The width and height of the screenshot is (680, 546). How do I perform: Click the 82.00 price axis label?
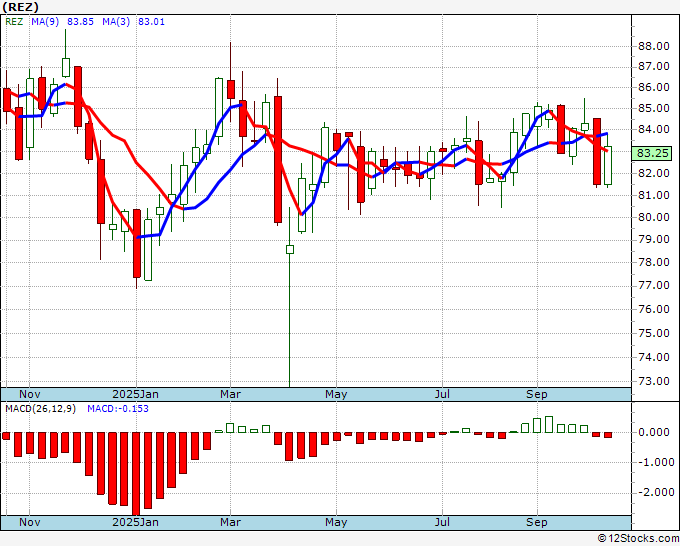pyautogui.click(x=654, y=173)
